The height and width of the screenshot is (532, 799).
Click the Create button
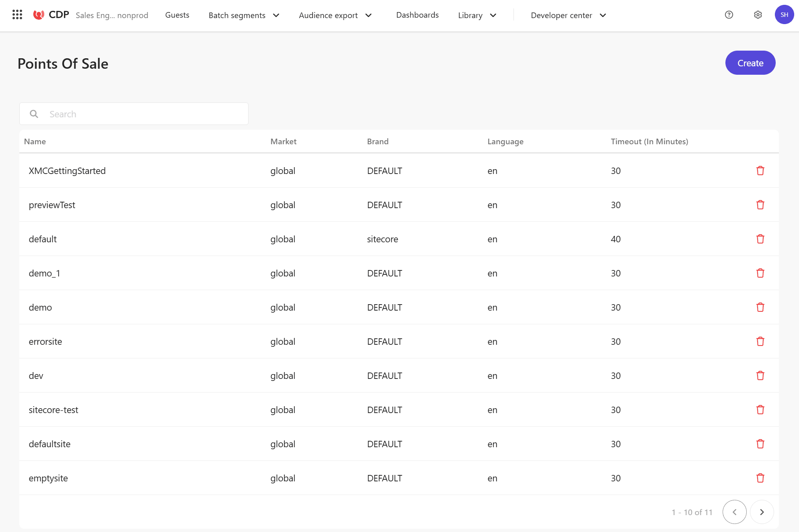tap(750, 63)
